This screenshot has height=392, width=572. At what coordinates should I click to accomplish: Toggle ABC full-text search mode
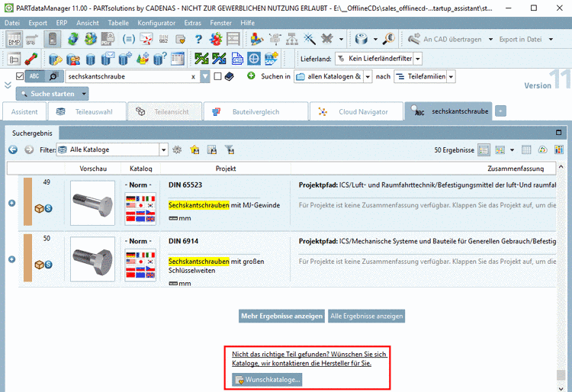coord(34,76)
